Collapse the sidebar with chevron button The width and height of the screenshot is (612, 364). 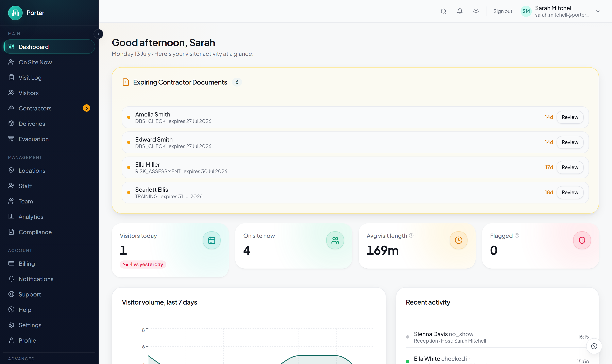tap(98, 34)
